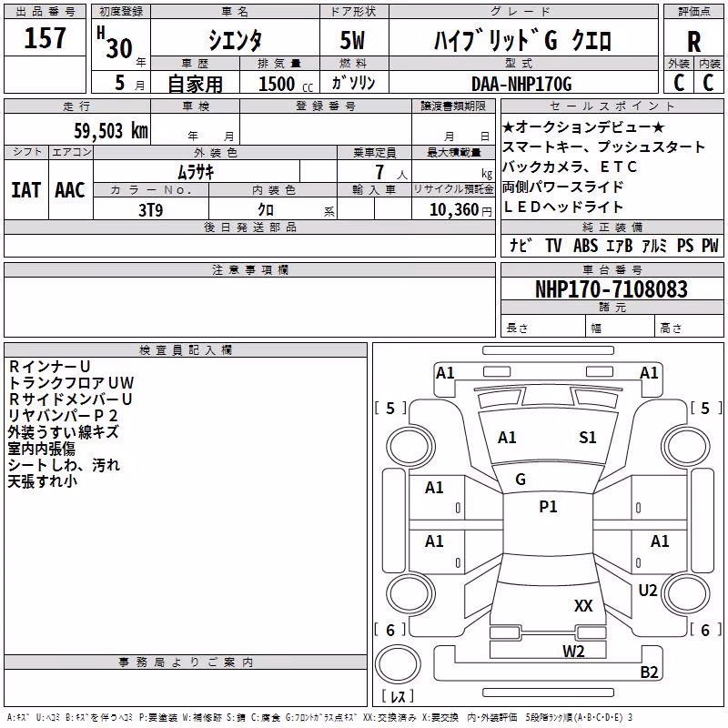The image size is (728, 728).
Task: Click the note トランクフロアUW
Action: (x=71, y=382)
